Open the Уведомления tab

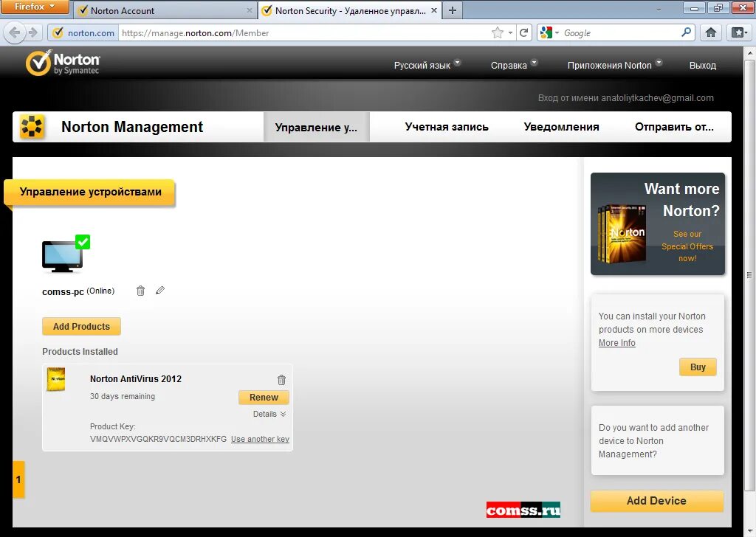pyautogui.click(x=561, y=127)
